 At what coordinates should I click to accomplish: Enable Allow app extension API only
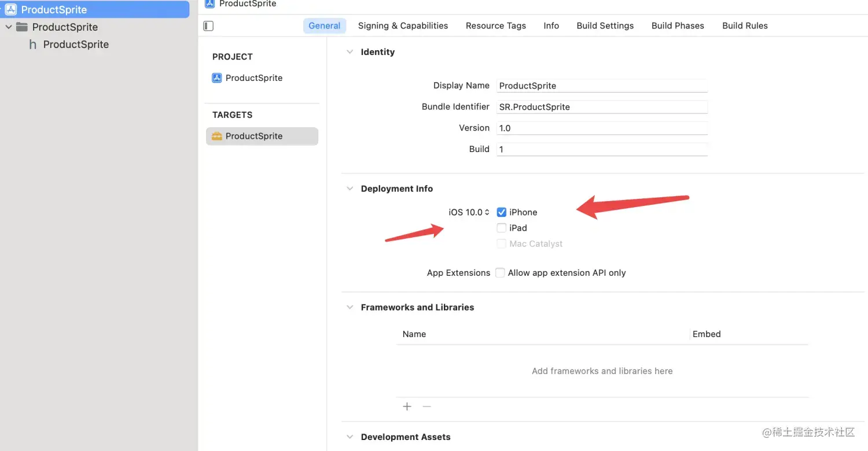pos(500,272)
